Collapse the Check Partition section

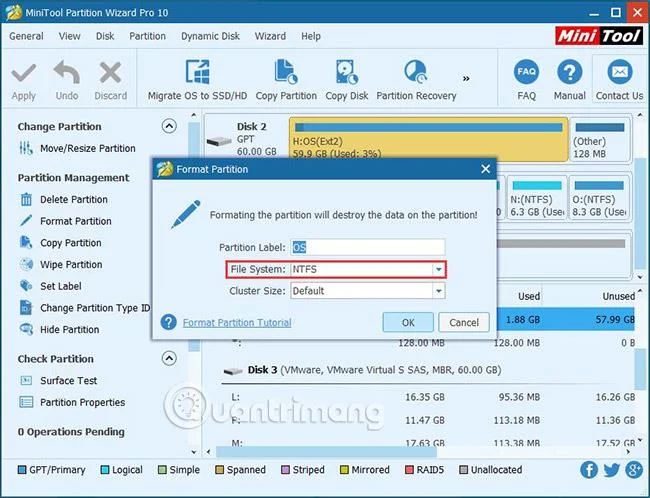coord(169,358)
